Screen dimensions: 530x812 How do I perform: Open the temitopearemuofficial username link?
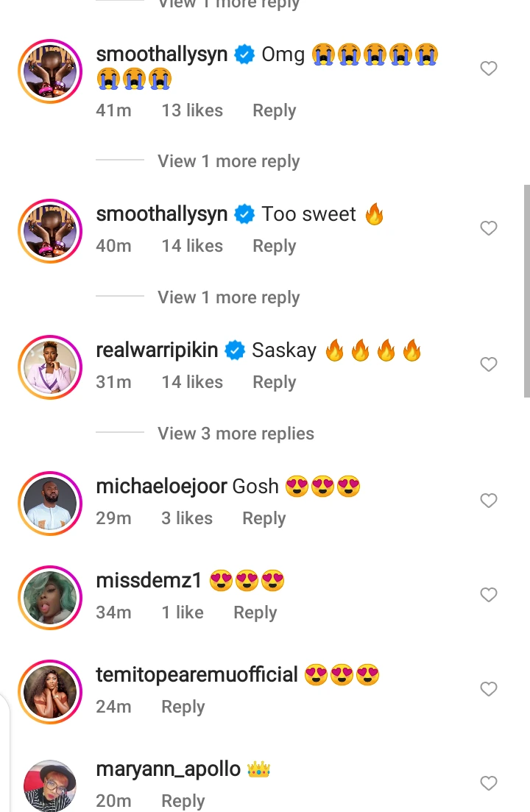[x=197, y=674]
